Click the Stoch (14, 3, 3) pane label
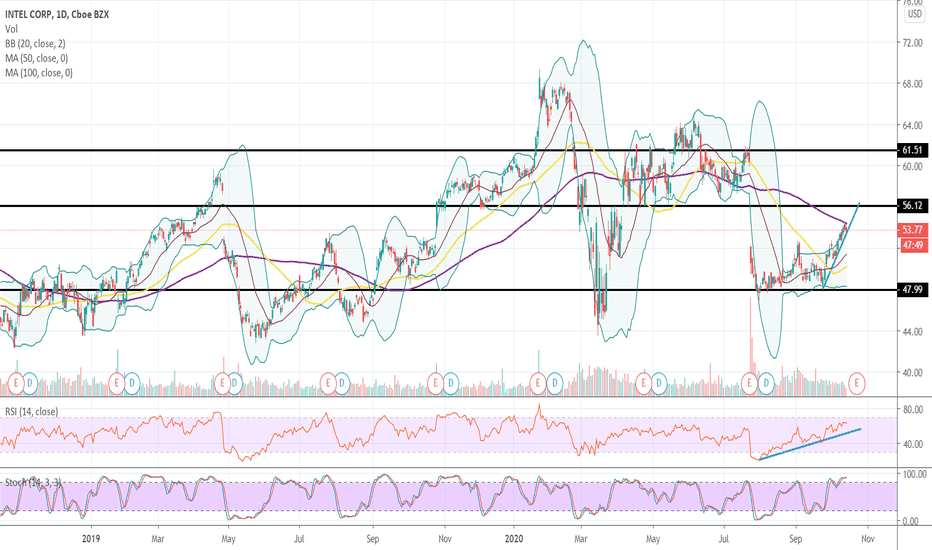The height and width of the screenshot is (550, 932). (33, 482)
